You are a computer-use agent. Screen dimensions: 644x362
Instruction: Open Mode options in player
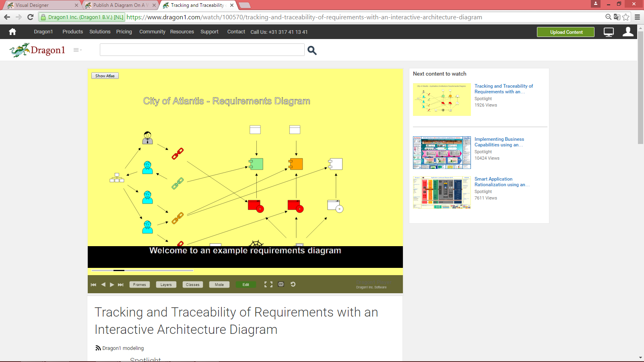[x=219, y=284]
